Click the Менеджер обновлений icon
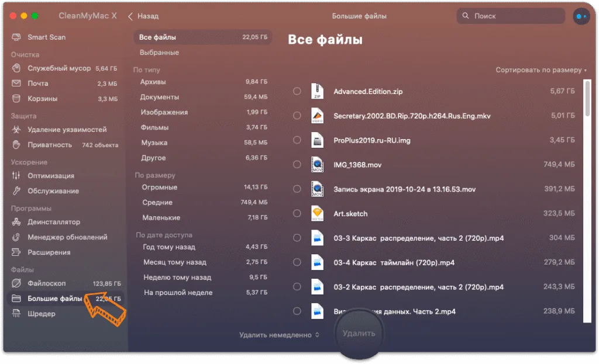 tap(16, 237)
